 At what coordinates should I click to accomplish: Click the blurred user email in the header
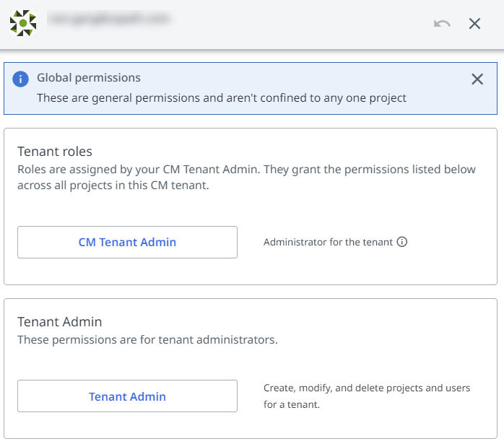[108, 19]
